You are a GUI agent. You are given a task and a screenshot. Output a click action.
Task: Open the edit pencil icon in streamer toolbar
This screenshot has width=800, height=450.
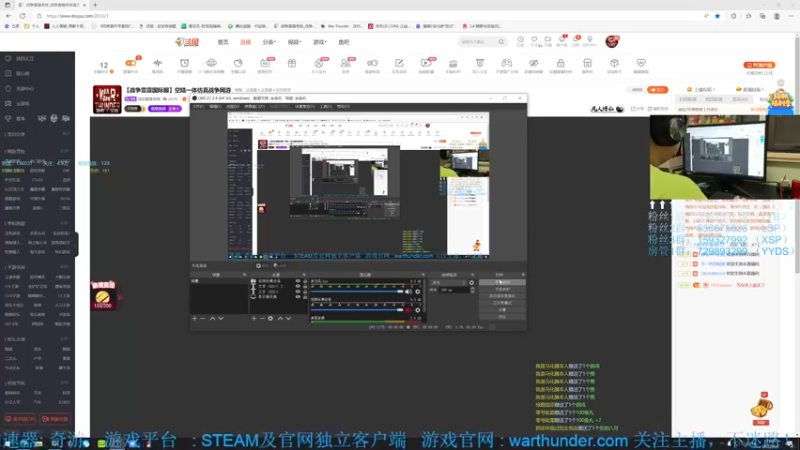pos(399,63)
